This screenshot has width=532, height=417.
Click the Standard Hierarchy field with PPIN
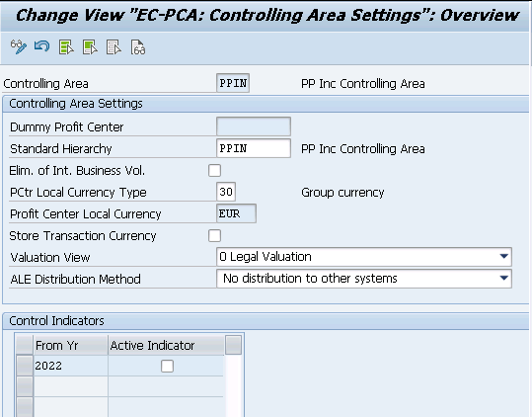pos(254,148)
